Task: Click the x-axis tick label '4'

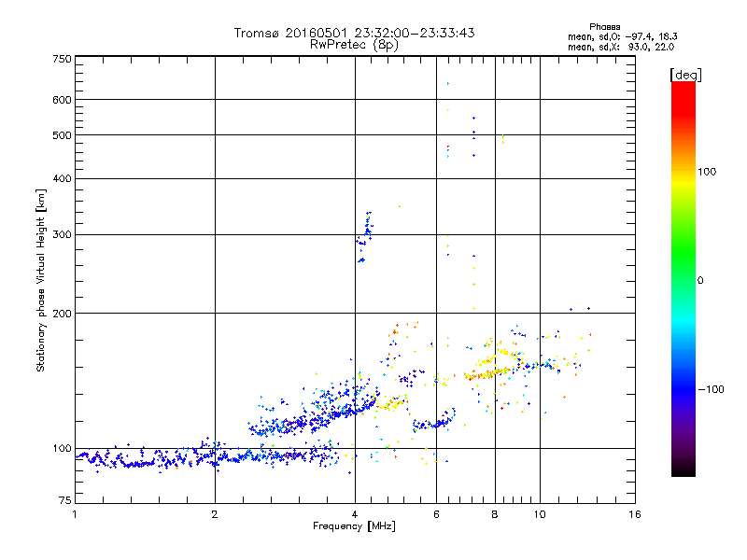Action: (x=355, y=514)
